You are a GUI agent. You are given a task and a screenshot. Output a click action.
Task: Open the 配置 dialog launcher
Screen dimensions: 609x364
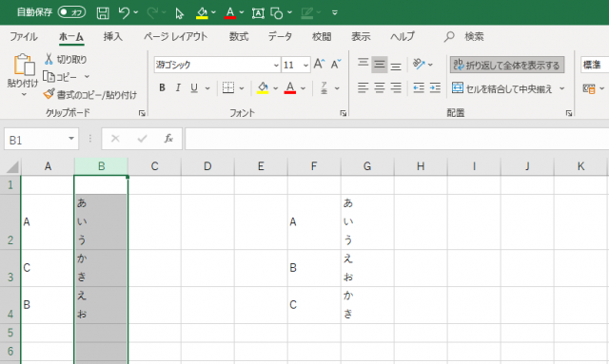pyautogui.click(x=569, y=113)
